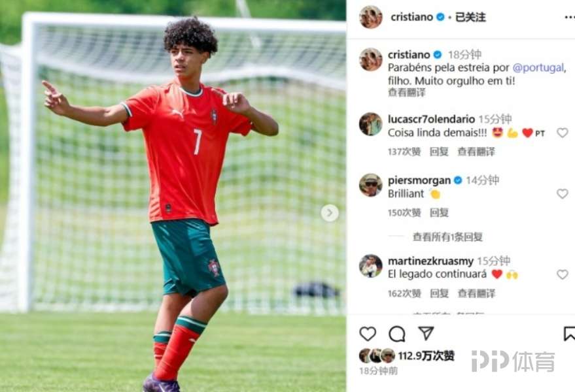Save post with bookmark icon

click(569, 333)
